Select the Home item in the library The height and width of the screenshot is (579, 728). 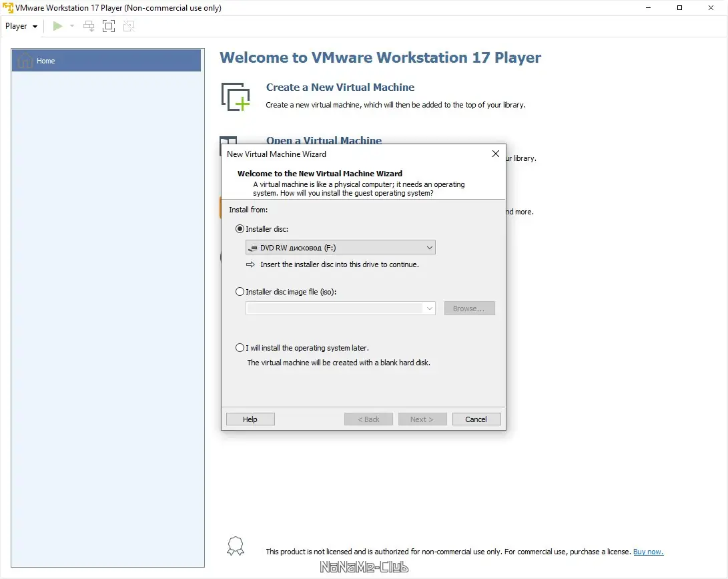pyautogui.click(x=106, y=60)
